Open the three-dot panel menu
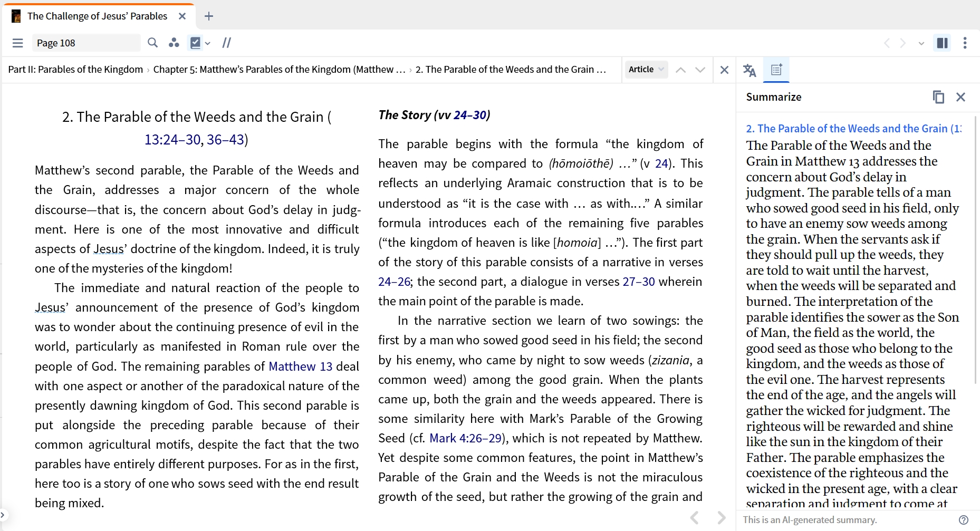This screenshot has height=531, width=980. click(x=965, y=43)
